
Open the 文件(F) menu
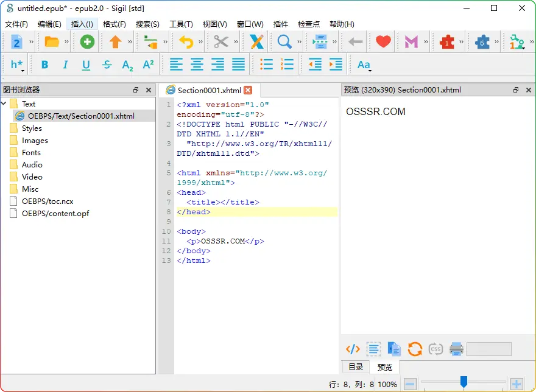[x=16, y=24]
